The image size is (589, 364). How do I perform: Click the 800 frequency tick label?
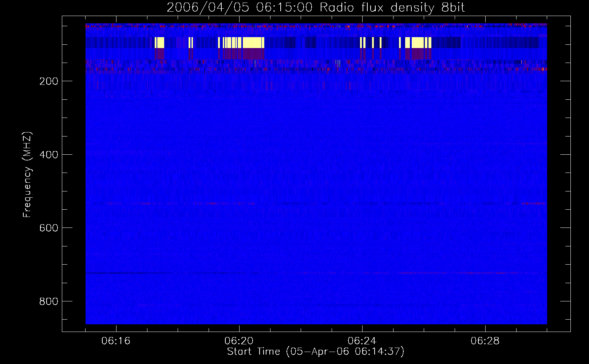point(49,301)
